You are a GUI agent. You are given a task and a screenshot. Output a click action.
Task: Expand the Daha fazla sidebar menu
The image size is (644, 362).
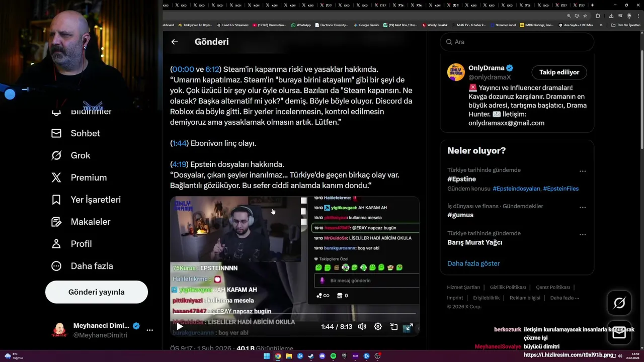click(x=82, y=266)
